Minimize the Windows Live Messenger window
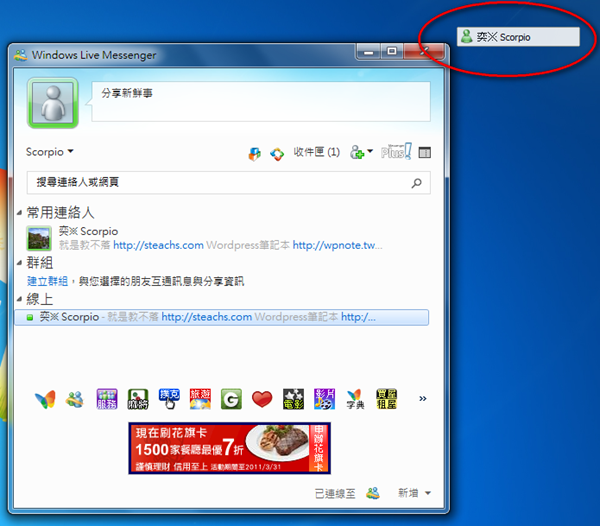The width and height of the screenshot is (600, 526). [368, 51]
